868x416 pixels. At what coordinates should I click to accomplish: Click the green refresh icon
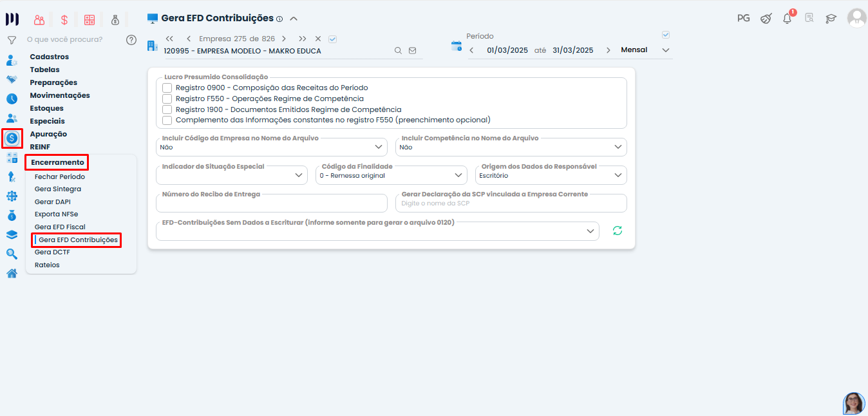618,231
